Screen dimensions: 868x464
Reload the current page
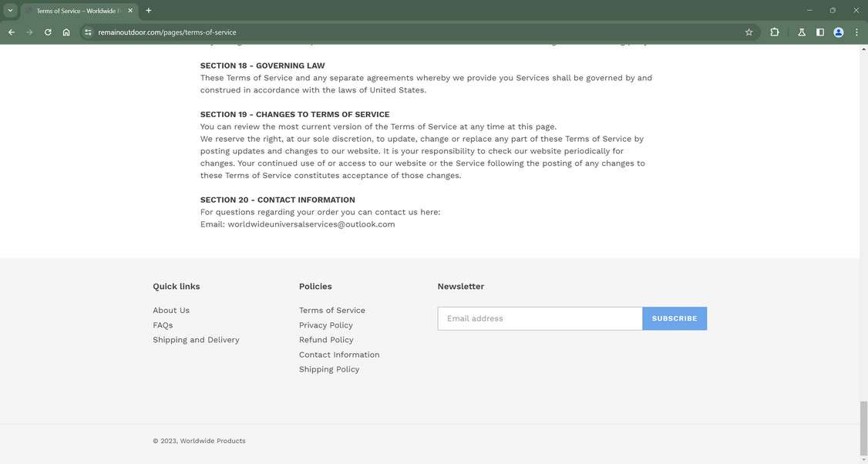47,32
